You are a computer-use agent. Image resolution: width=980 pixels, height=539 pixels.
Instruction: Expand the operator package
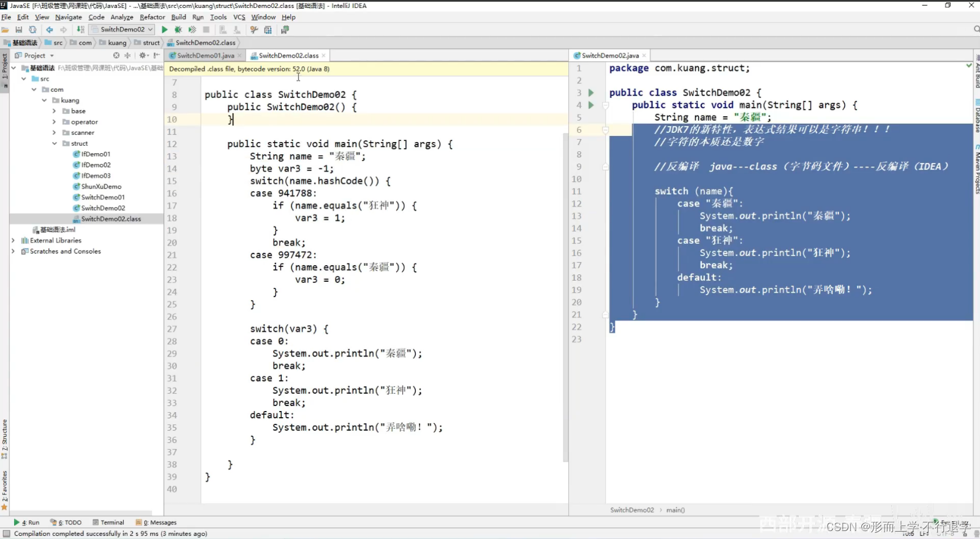click(54, 122)
